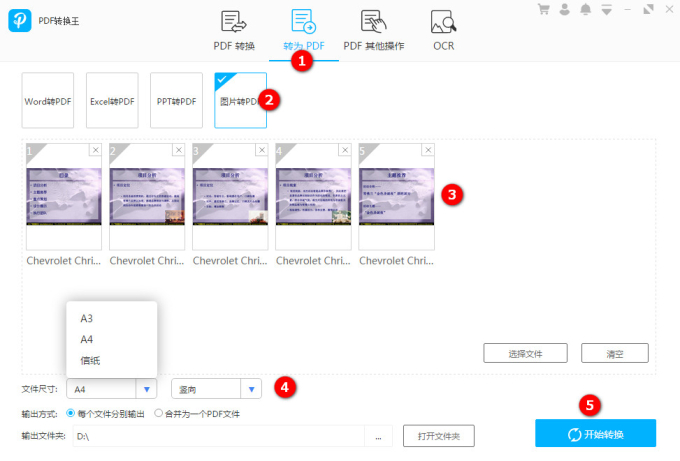Select the Word转PDF option

(x=48, y=100)
